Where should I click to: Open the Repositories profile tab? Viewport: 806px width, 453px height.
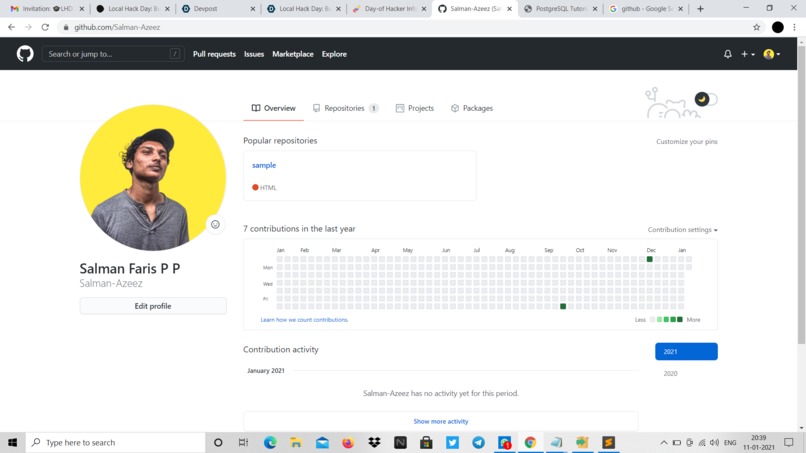[345, 108]
